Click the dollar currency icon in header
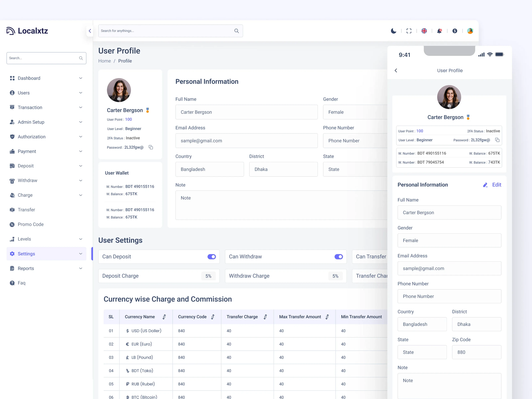 [x=455, y=31]
